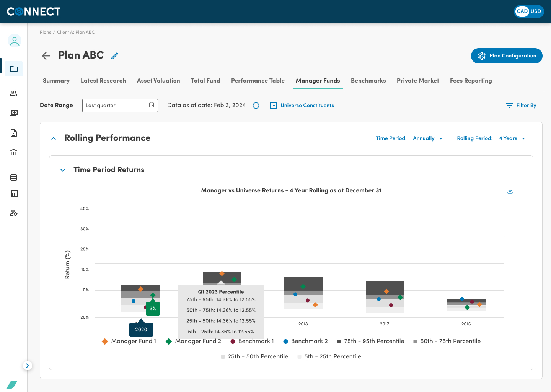The height and width of the screenshot is (392, 551).
Task: Edit plan name with pencil icon
Action: [x=115, y=56]
